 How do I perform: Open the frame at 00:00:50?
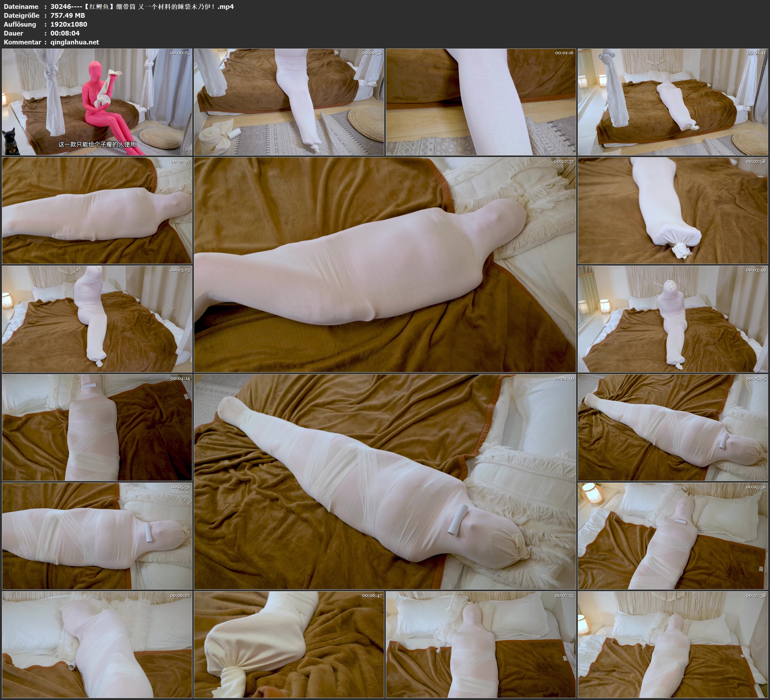coord(289,102)
